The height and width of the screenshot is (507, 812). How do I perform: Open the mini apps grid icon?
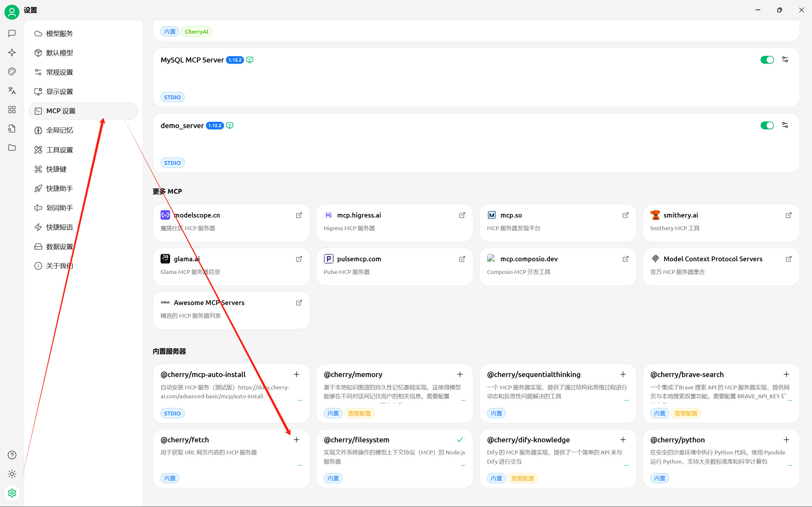tap(12, 110)
